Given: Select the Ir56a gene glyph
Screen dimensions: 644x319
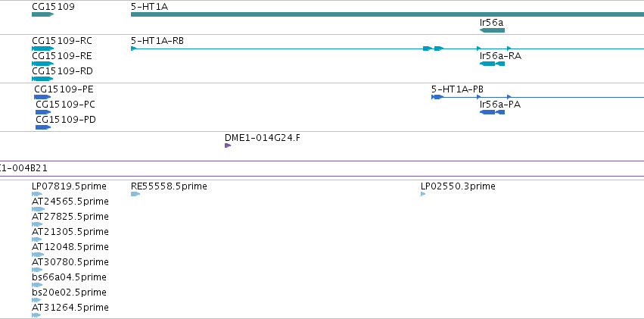Looking at the screenshot, I should [x=492, y=30].
